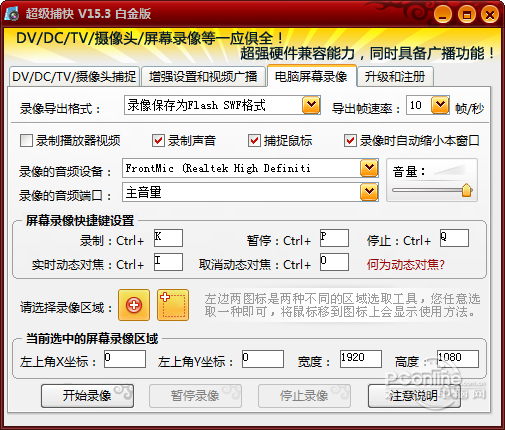The width and height of the screenshot is (505, 430).
Task: Click 开始录像 button
Action: point(87,396)
